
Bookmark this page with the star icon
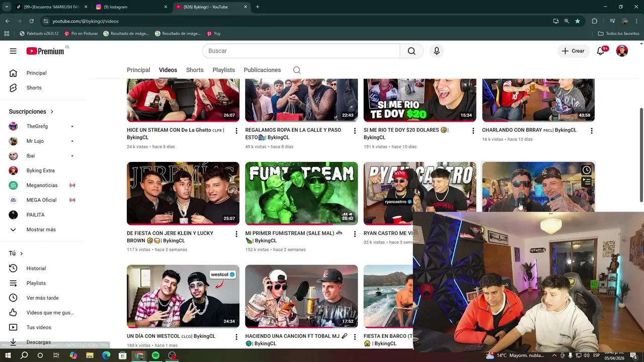(578, 21)
